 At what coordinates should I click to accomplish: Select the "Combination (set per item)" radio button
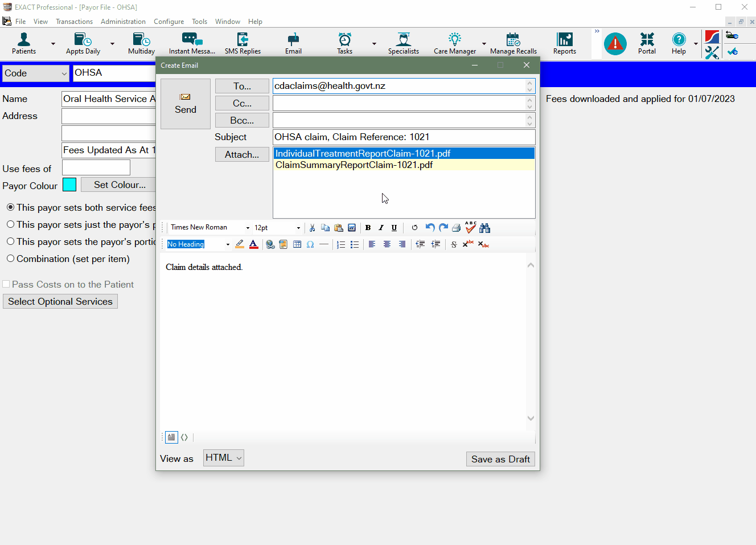click(10, 259)
